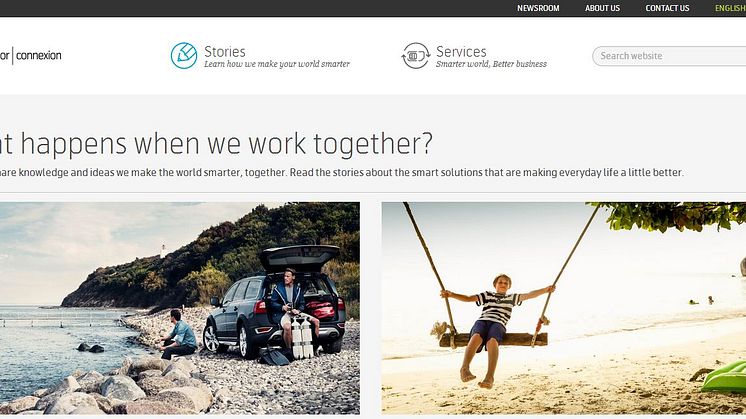Click the 'Smarter world, Better business' tagline

(x=491, y=64)
